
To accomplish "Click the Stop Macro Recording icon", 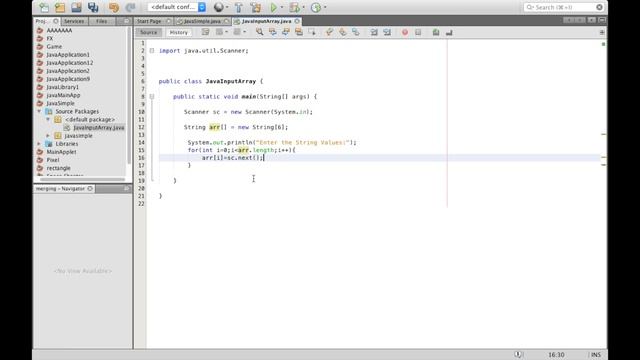I will coord(418,32).
